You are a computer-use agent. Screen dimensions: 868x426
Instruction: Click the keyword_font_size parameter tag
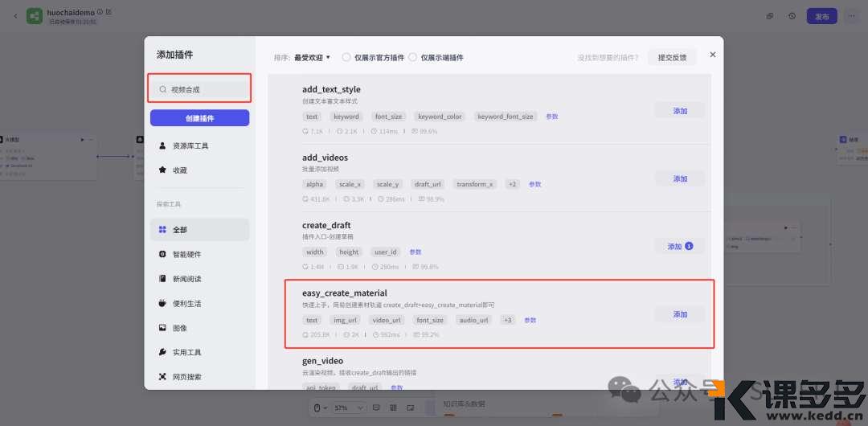[x=506, y=117]
